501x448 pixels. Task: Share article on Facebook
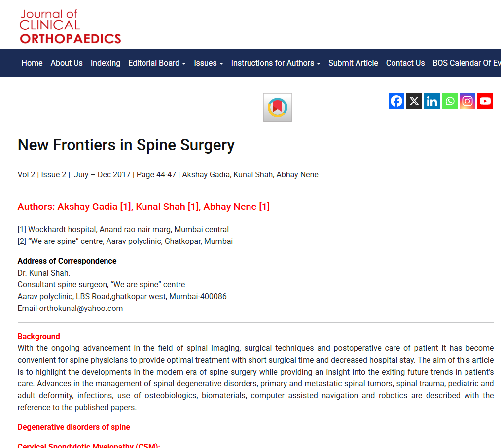coord(396,101)
